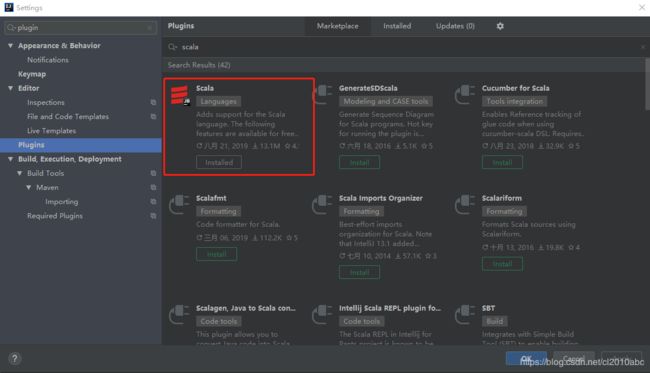Switch to the Installed tab
Image resolution: width=650 pixels, height=373 pixels.
click(397, 26)
